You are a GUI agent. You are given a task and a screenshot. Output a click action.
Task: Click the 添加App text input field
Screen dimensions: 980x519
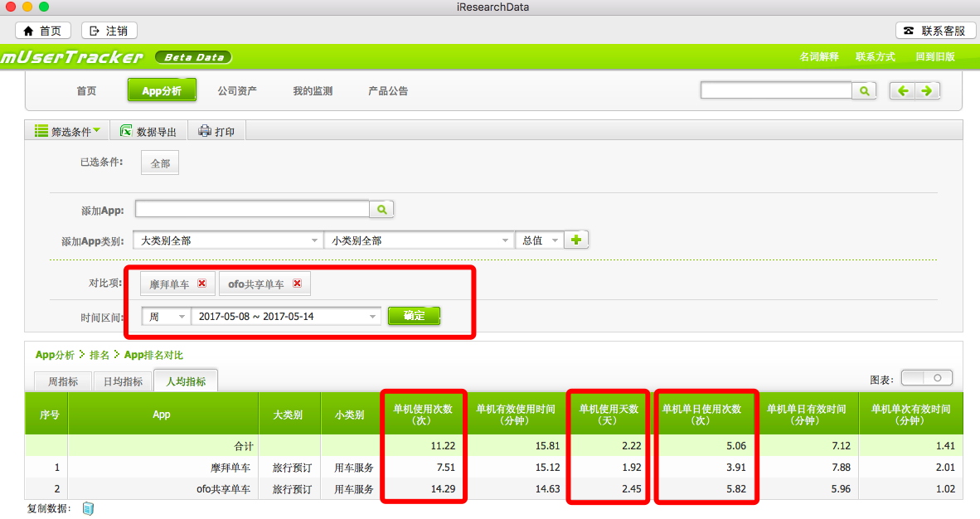[252, 210]
